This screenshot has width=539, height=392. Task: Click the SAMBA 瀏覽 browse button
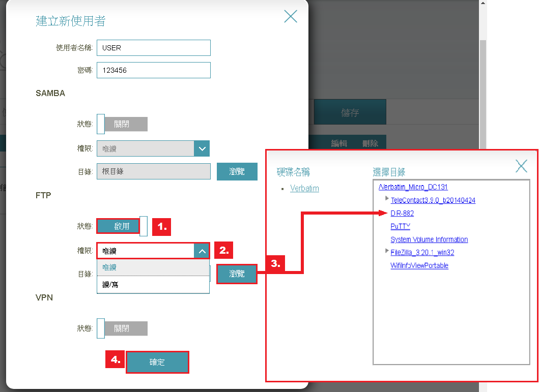point(237,172)
